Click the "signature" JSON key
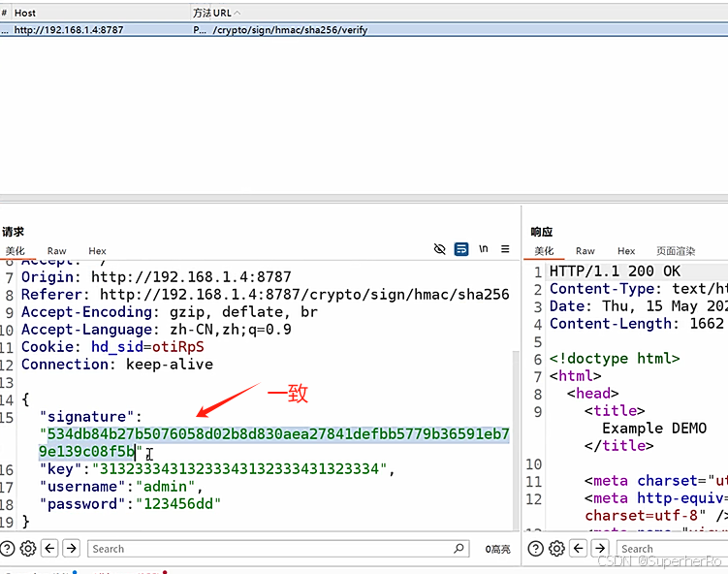Viewport: 728px width, 574px height. [x=86, y=416]
